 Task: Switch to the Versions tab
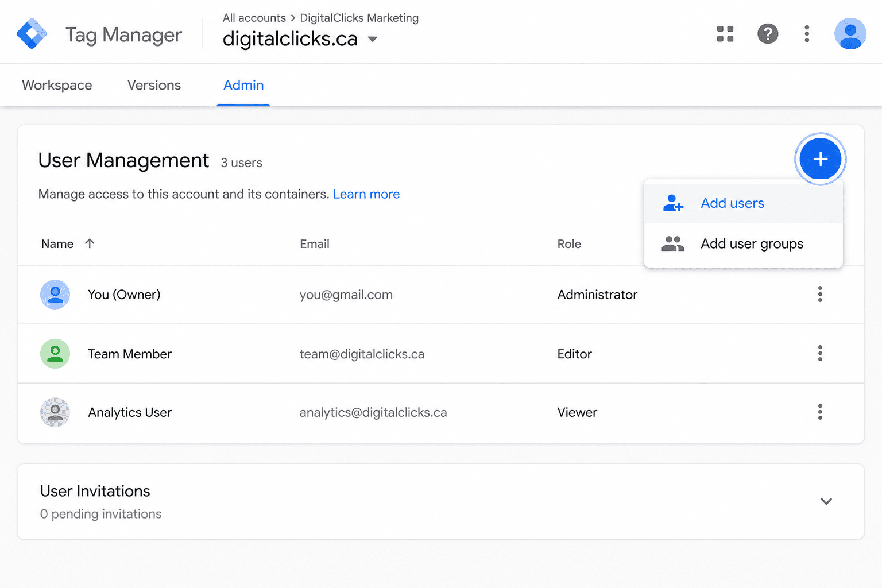coord(154,85)
